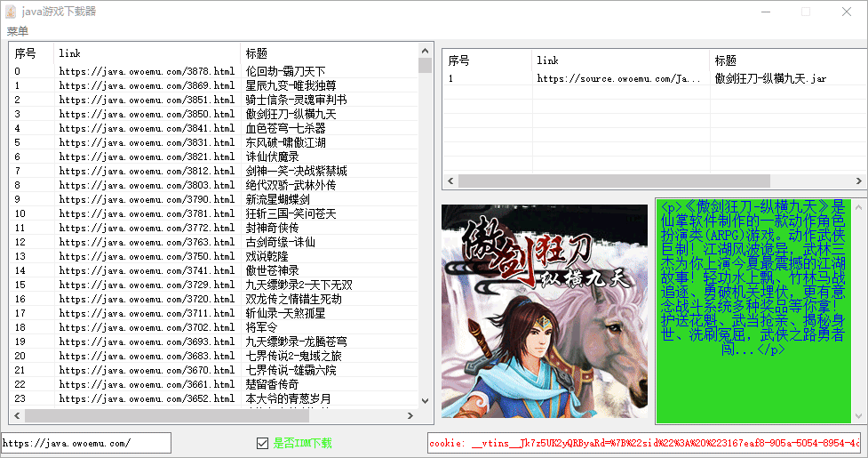Select the row titled 本大爷的青葱岁月
This screenshot has height=458, width=868.
(214, 398)
